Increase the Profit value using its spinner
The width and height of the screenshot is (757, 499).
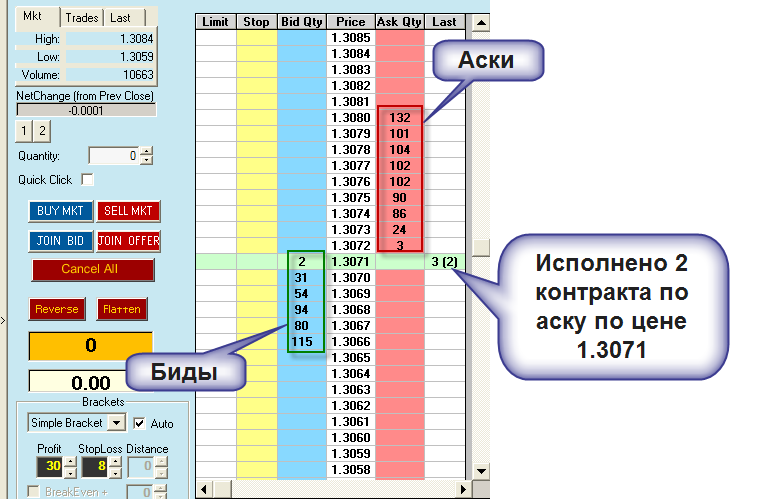(68, 462)
